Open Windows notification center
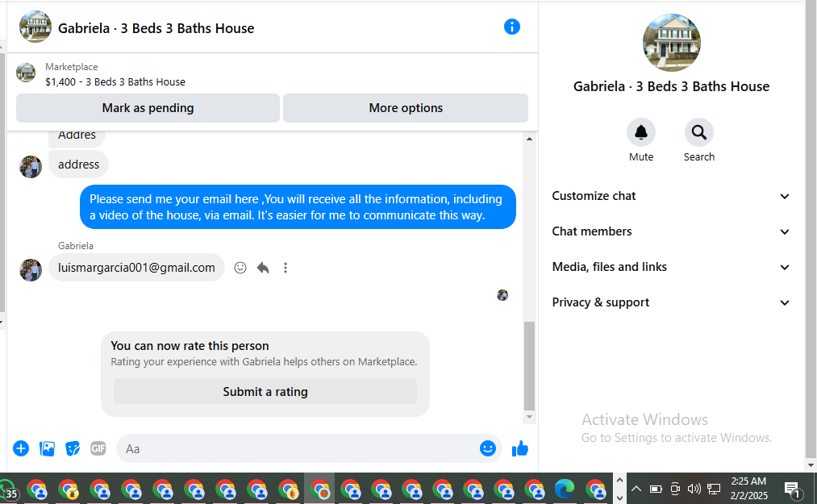The height and width of the screenshot is (504, 817). 794,489
